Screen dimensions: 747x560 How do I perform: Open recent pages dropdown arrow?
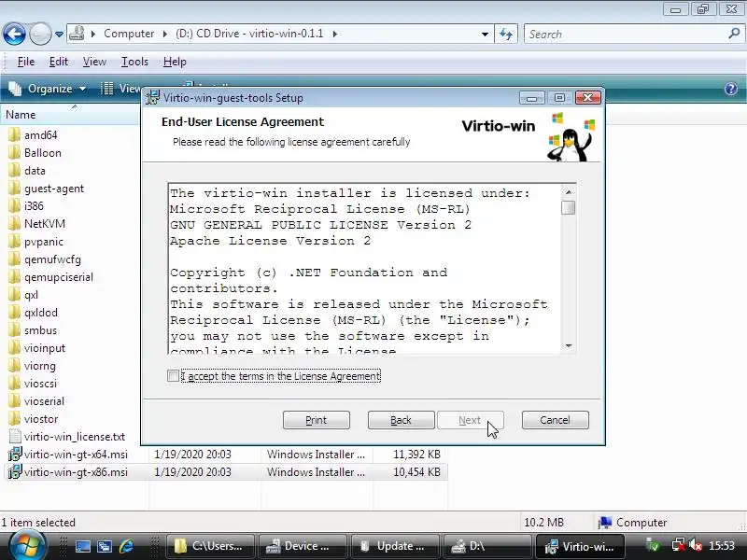pyautogui.click(x=59, y=35)
